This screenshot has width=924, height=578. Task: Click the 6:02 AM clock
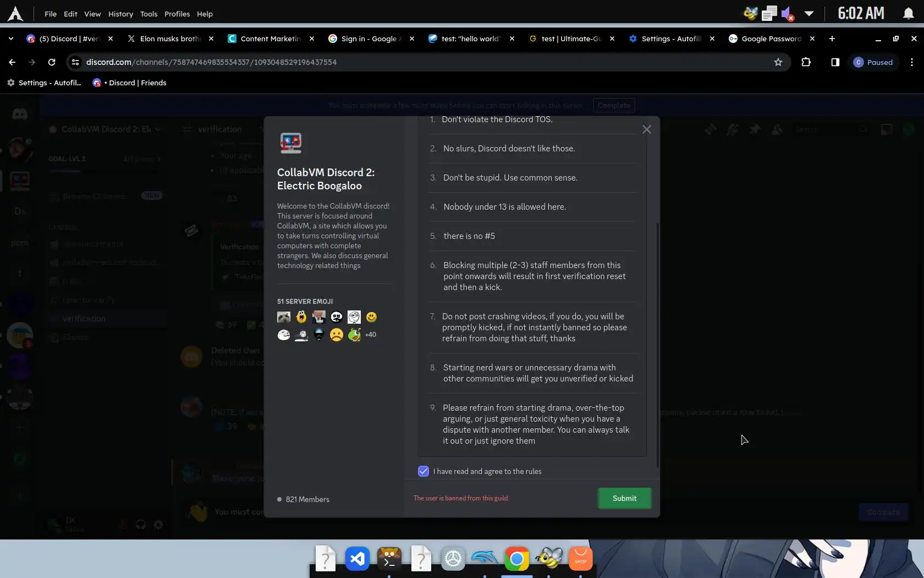[x=861, y=13]
